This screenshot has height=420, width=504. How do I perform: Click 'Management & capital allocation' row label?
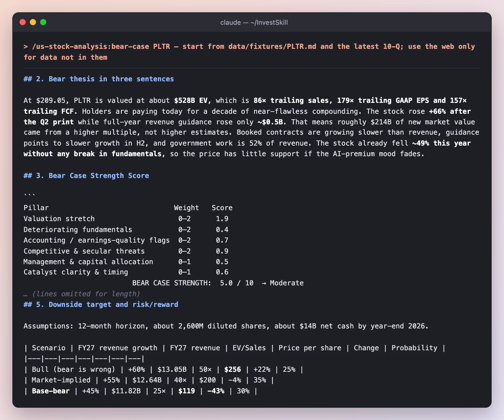pos(88,262)
